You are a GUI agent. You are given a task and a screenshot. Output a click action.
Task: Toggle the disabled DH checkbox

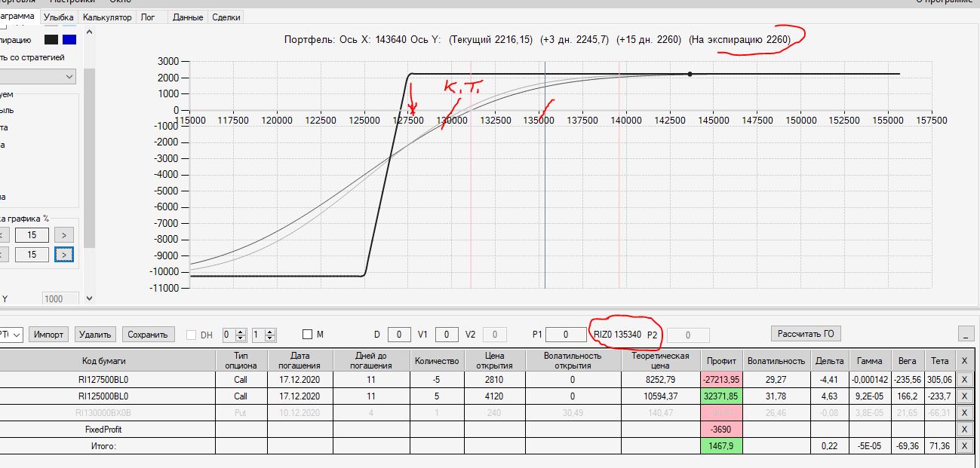(x=192, y=335)
